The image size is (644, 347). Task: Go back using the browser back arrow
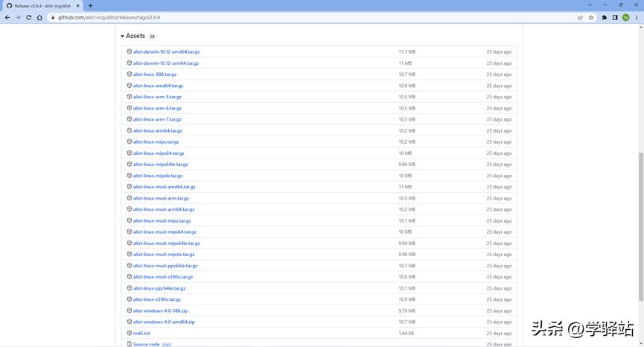pos(7,17)
